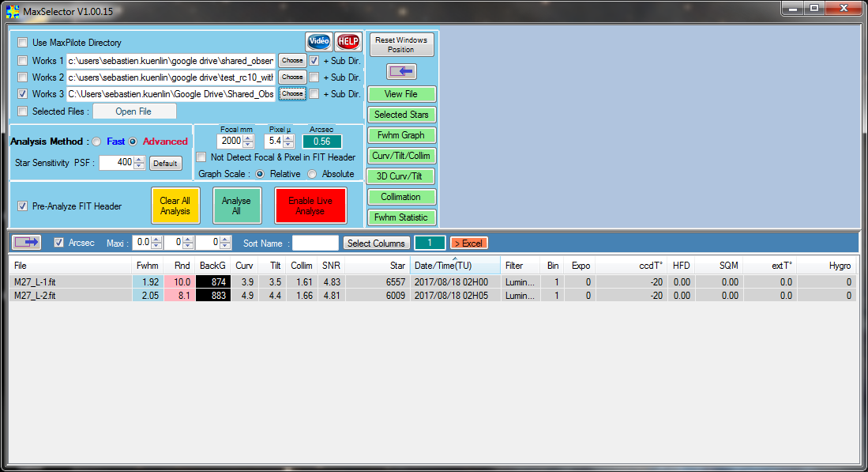Check Sub Dir. for Works 3
The image size is (868, 472).
click(x=314, y=93)
